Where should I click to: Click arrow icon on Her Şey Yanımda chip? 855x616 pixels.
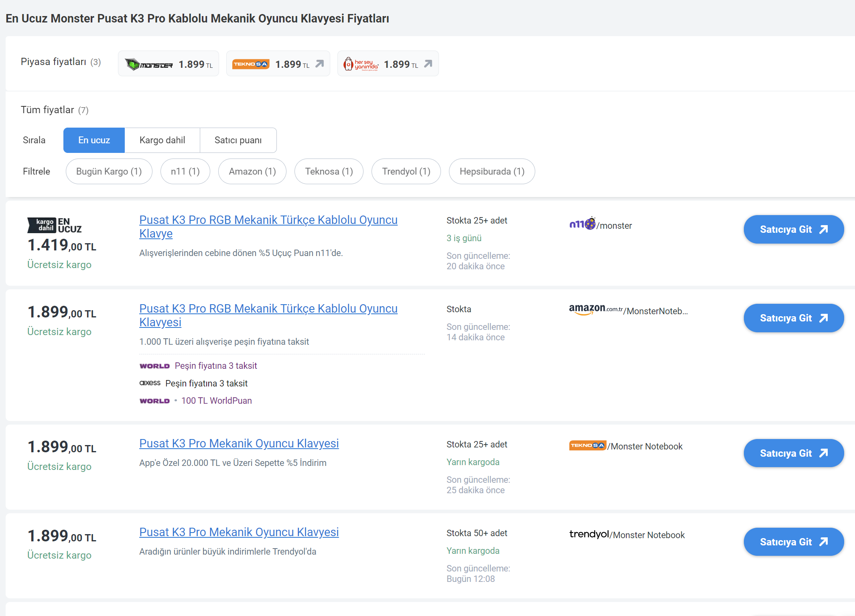click(428, 64)
